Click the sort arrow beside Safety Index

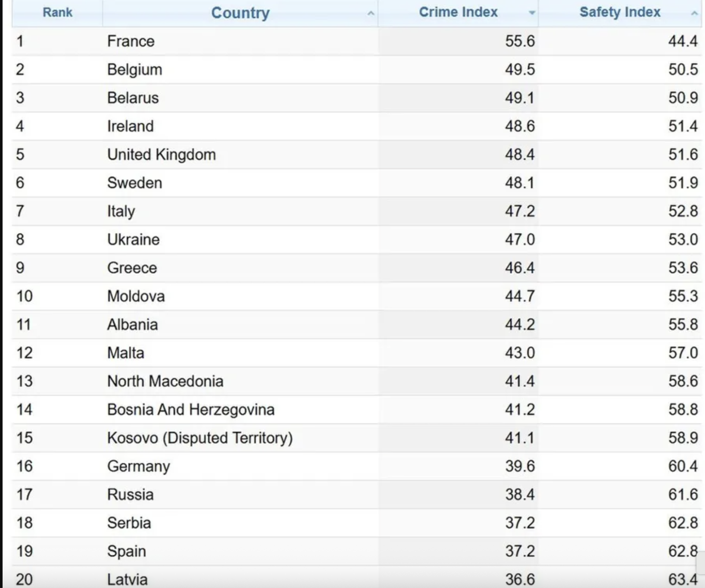[694, 14]
